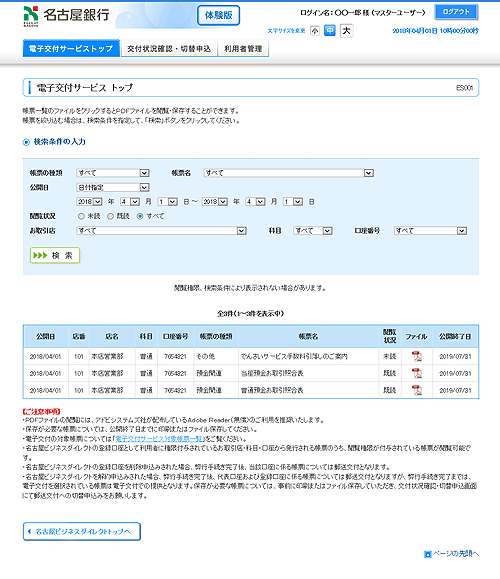Screen dimensions: 500x579
Task: Click ご注意事項 red heading
Action: tap(41, 411)
